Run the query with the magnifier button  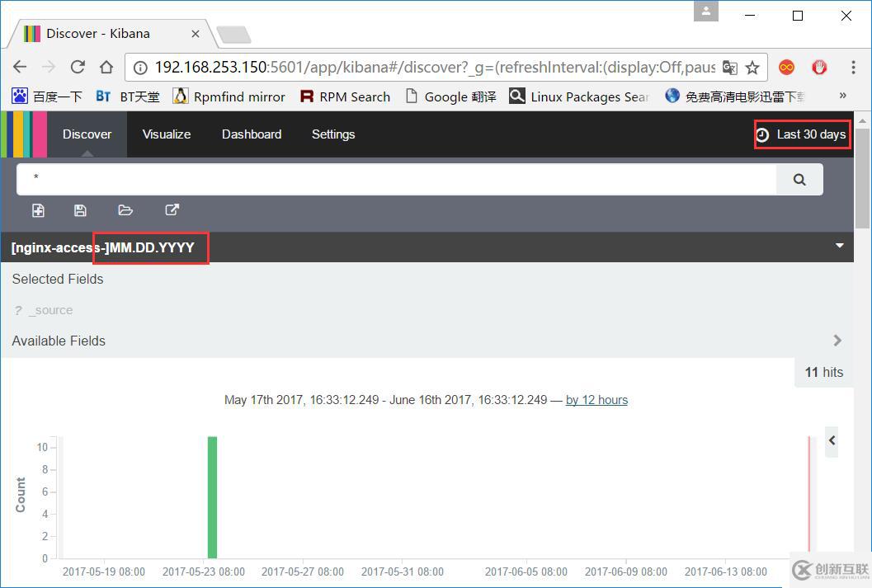799,180
